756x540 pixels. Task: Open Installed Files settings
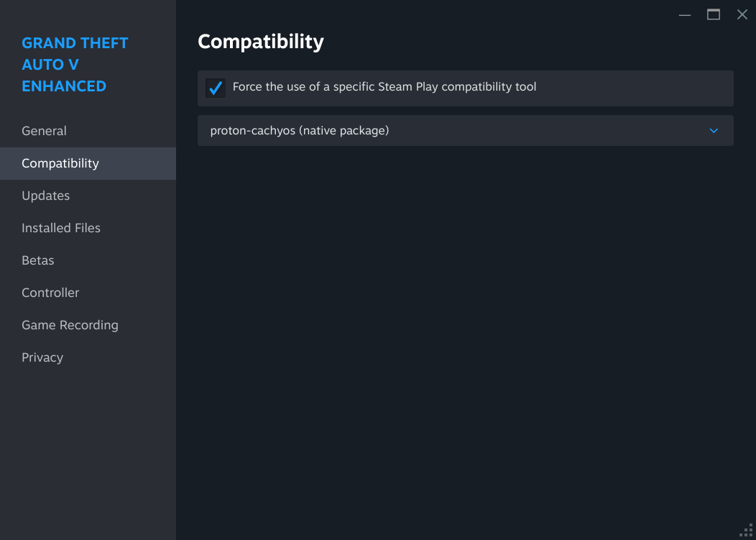(x=61, y=228)
